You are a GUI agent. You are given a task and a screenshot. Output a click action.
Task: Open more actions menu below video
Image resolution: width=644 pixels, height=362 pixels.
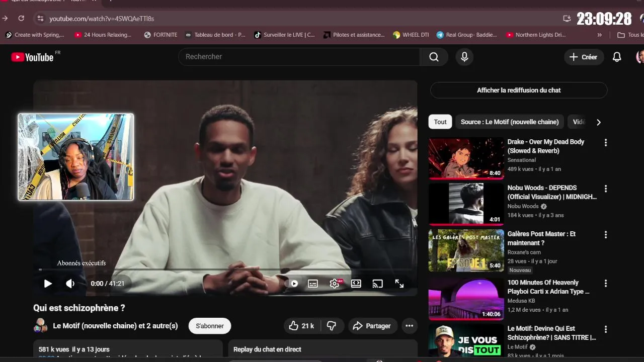410,326
